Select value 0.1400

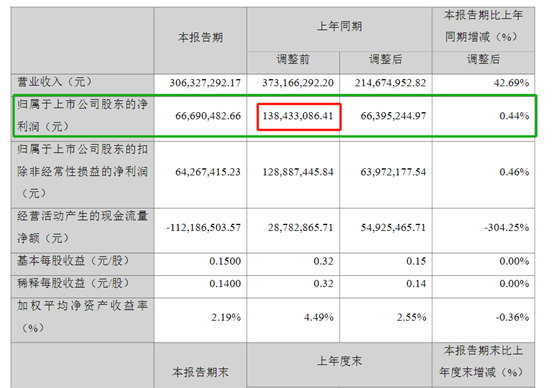[x=225, y=284]
